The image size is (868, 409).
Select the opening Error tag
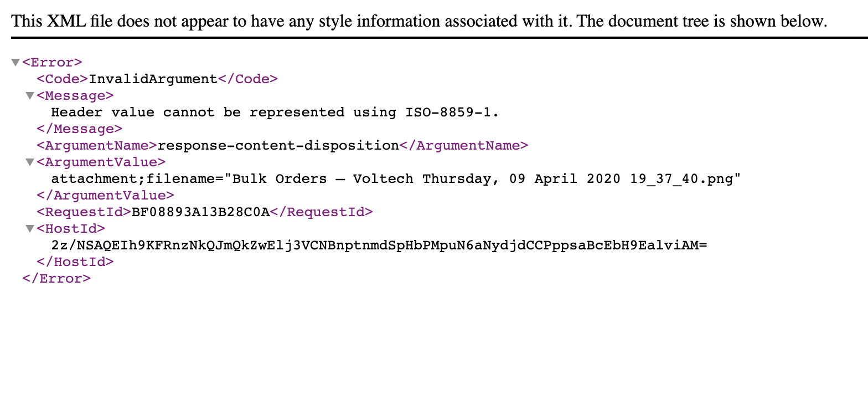click(52, 63)
